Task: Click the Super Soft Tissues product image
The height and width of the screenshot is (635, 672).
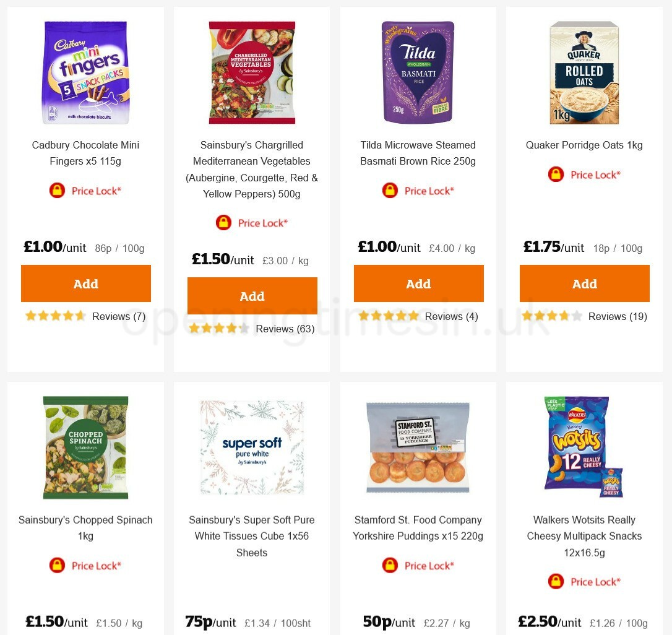Action: point(252,447)
